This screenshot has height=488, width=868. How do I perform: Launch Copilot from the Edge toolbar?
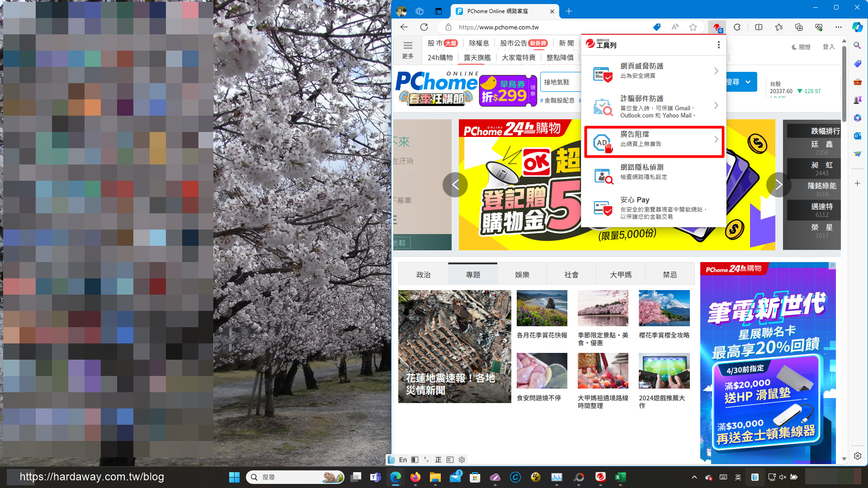click(857, 27)
